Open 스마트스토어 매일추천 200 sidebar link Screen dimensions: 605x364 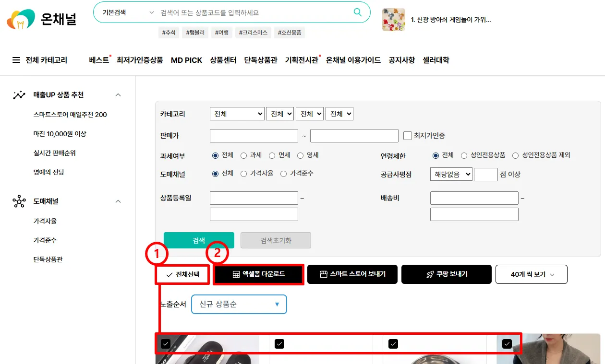(x=70, y=115)
